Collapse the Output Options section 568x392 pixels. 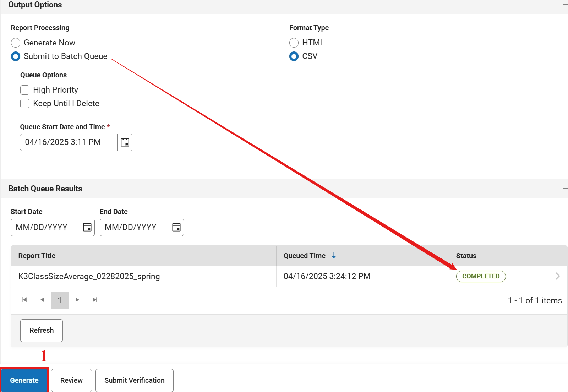[565, 5]
